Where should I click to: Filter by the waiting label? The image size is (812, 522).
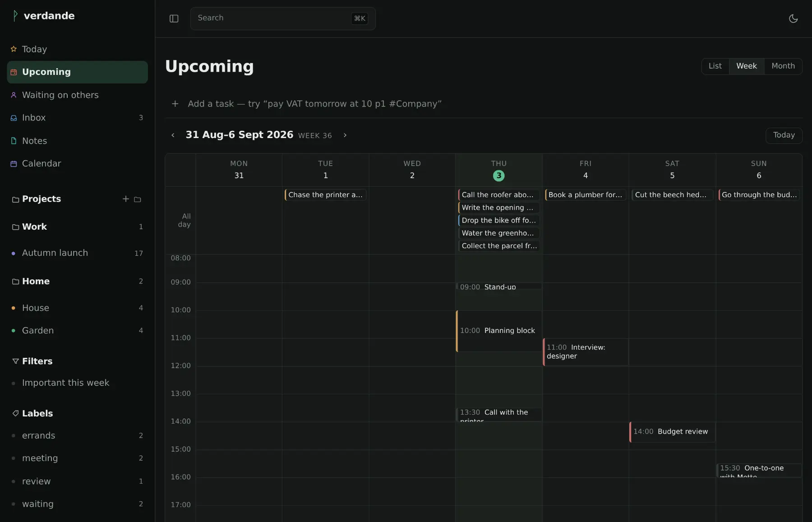point(77,504)
